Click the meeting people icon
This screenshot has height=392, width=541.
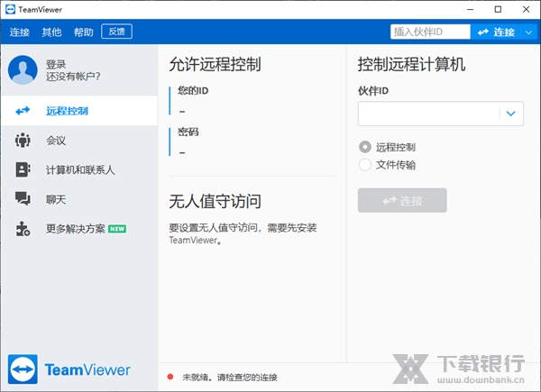click(23, 141)
